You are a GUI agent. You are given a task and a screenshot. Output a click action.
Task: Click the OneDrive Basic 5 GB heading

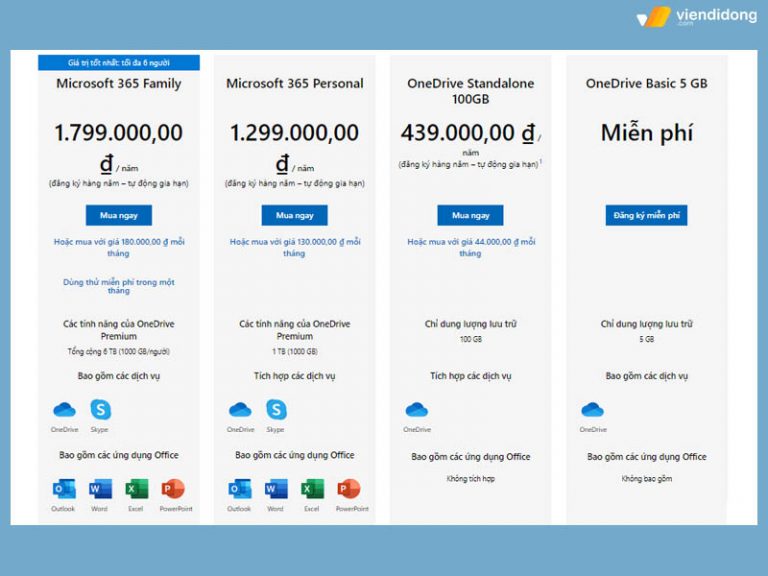click(x=647, y=83)
